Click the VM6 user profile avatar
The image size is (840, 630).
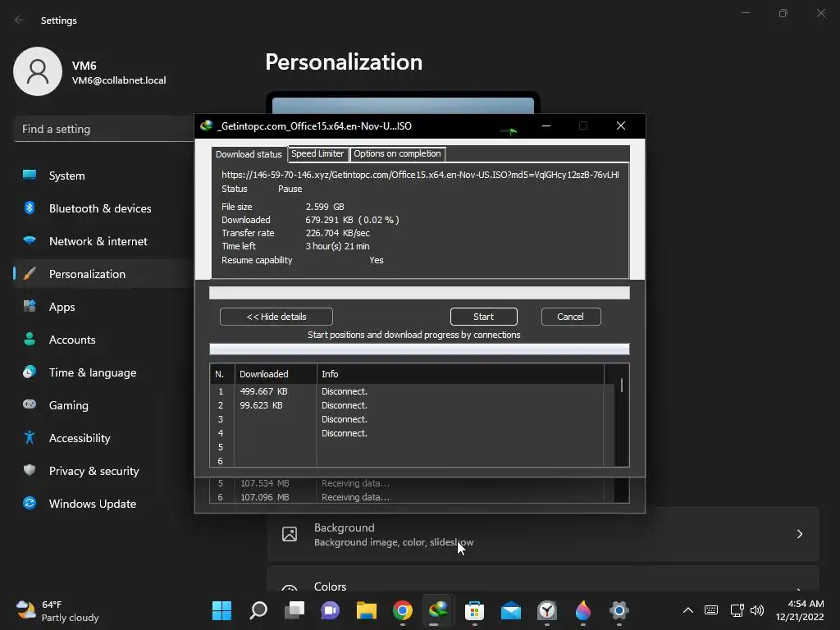pyautogui.click(x=38, y=71)
